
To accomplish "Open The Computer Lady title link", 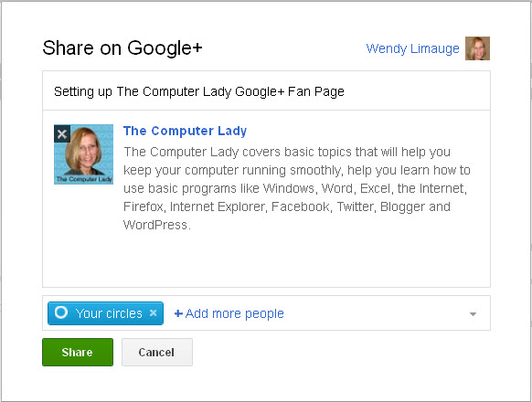I will [185, 131].
